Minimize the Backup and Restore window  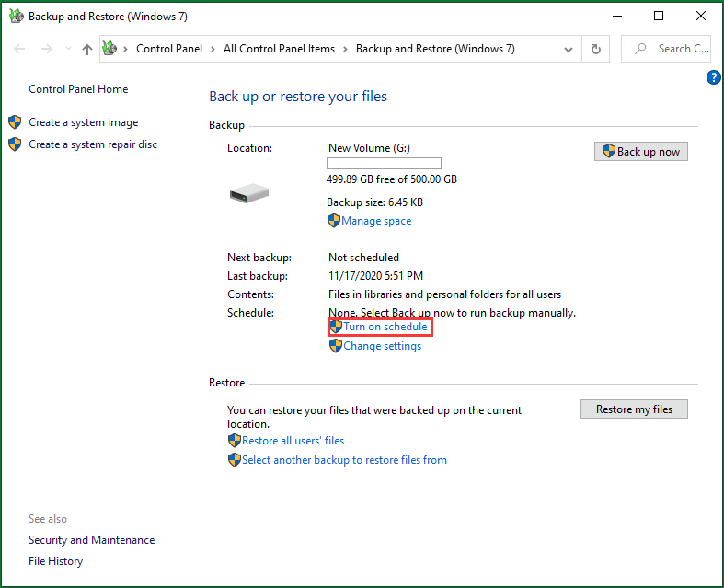click(x=617, y=17)
